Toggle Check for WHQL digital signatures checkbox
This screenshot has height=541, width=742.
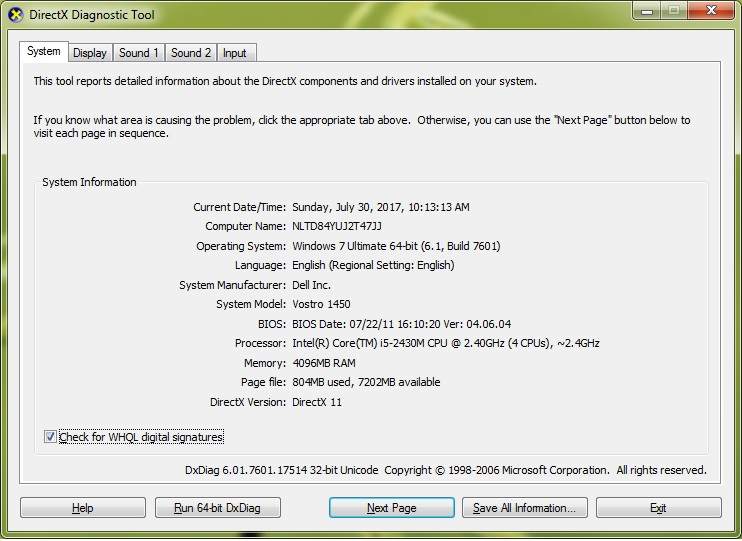pos(51,437)
